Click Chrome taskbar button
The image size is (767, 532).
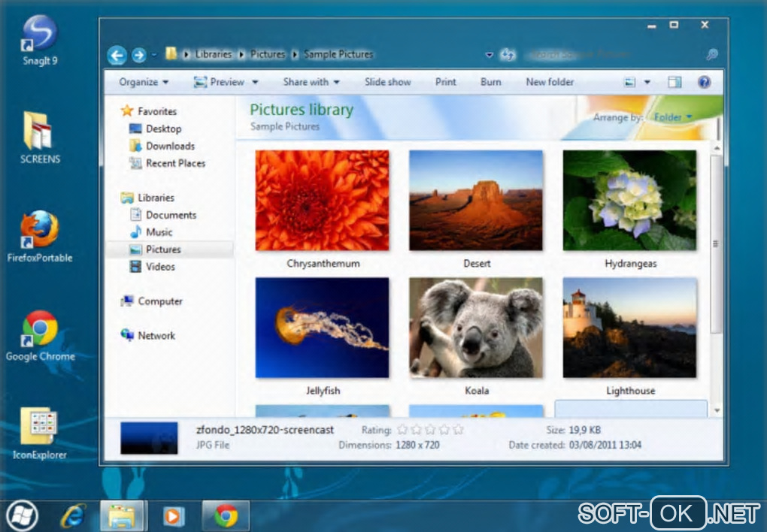pyautogui.click(x=226, y=516)
